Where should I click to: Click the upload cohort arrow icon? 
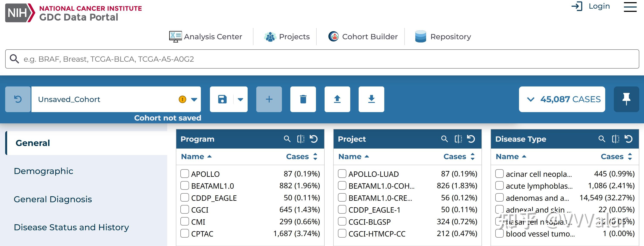(x=337, y=99)
